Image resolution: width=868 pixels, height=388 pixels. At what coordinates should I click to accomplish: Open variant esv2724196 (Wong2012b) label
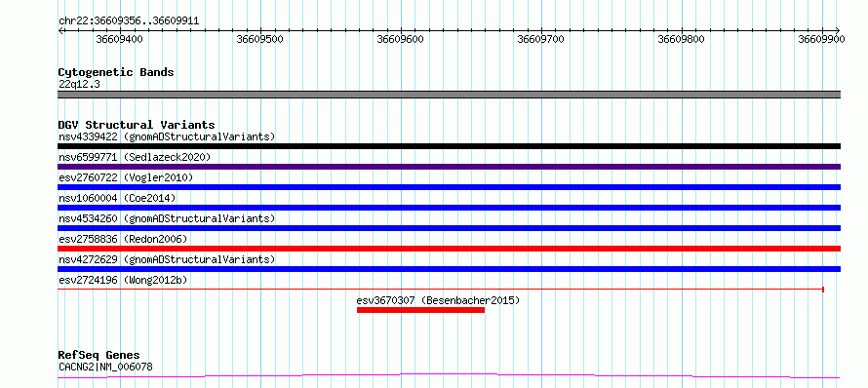(123, 280)
